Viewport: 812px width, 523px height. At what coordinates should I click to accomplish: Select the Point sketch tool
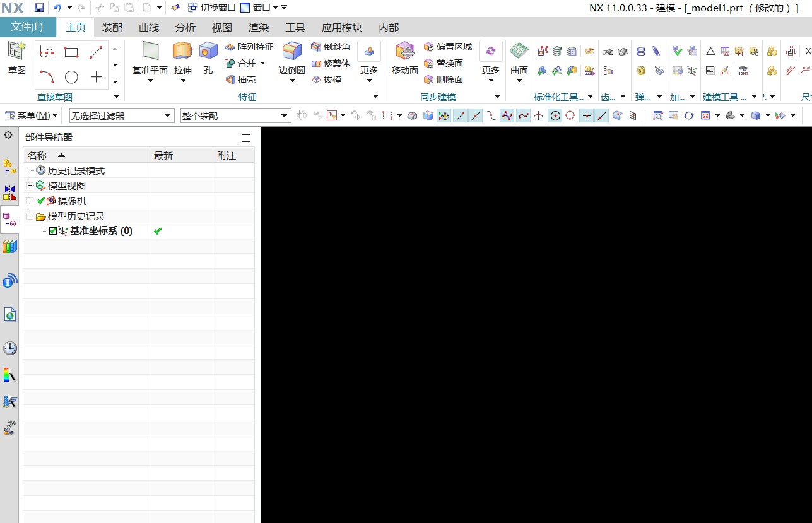click(96, 77)
